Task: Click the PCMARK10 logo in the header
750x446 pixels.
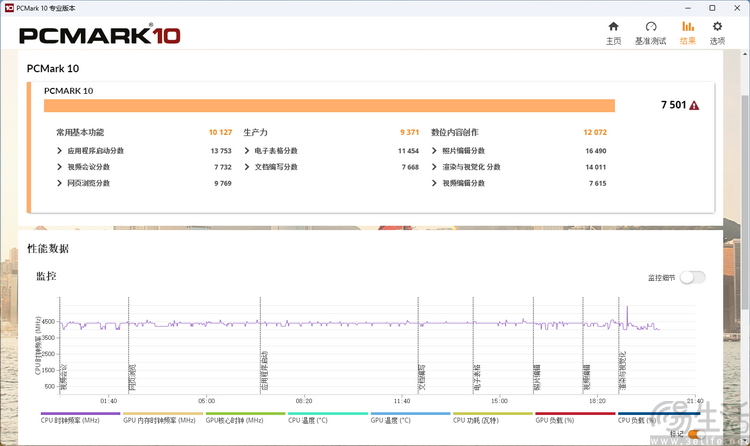Action: pos(99,35)
